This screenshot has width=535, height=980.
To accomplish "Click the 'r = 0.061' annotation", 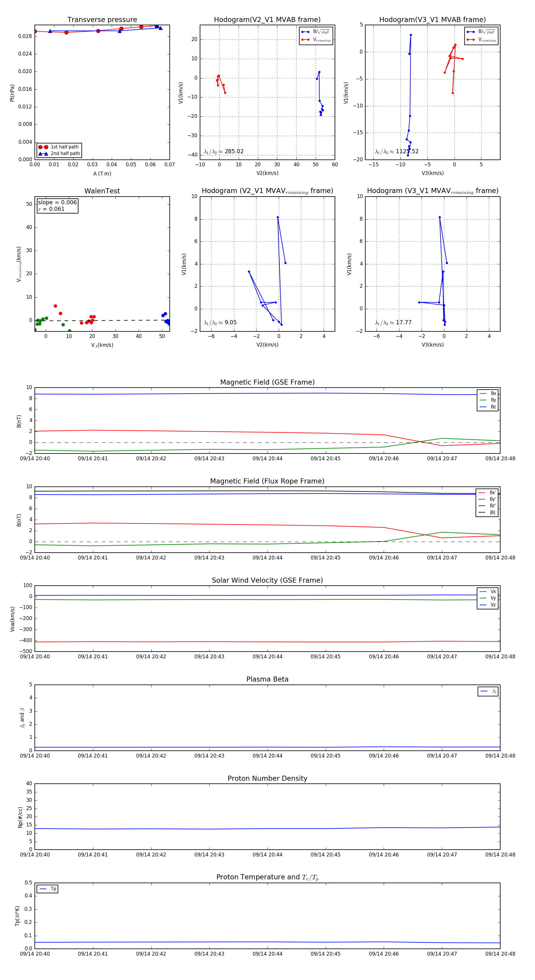I will [51, 209].
